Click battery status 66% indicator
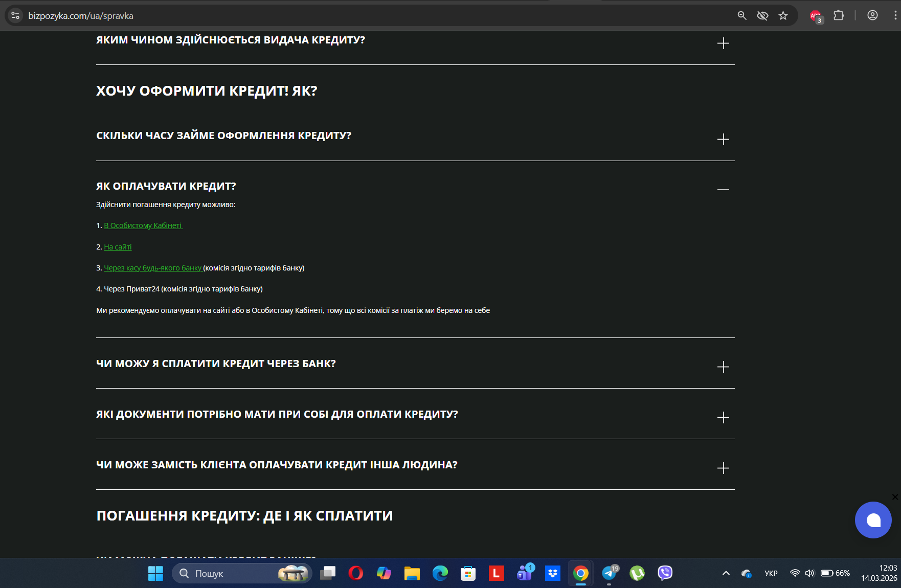Screen dimensions: 901x588 pos(836,574)
